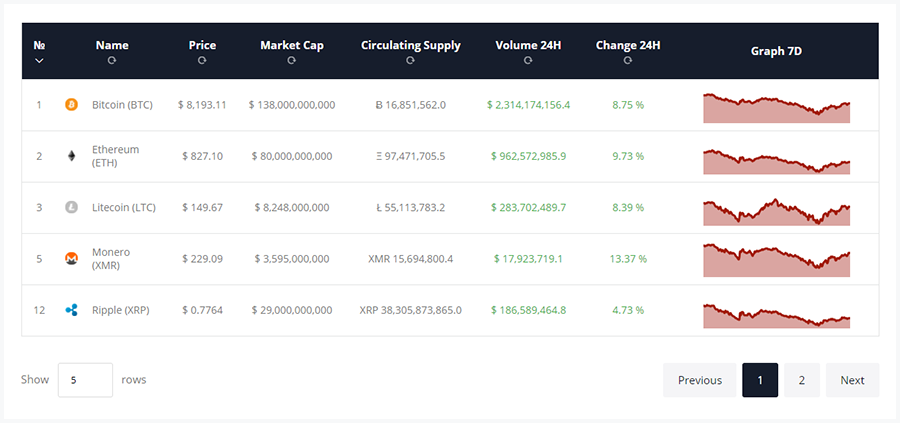Click refresh icon under Name header
Viewport: 900px width, 423px height.
coord(112,60)
